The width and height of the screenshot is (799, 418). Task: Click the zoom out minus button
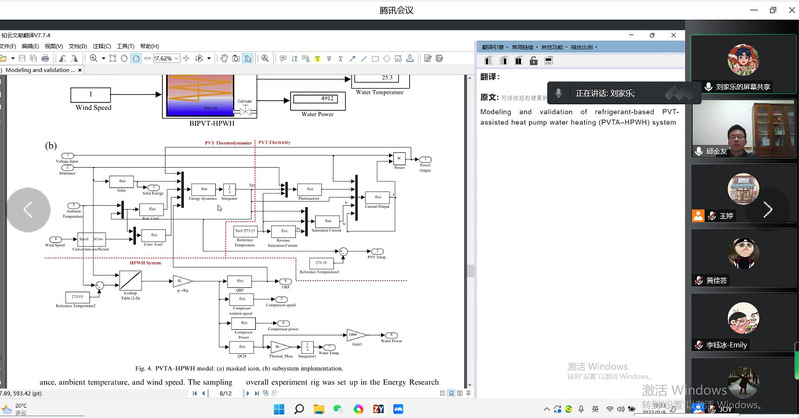(147, 59)
